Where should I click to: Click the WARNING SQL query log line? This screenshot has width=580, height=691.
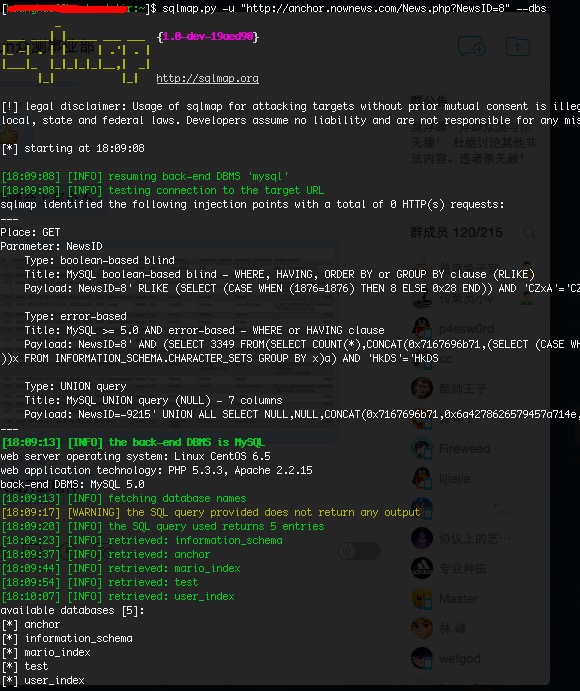coord(211,513)
